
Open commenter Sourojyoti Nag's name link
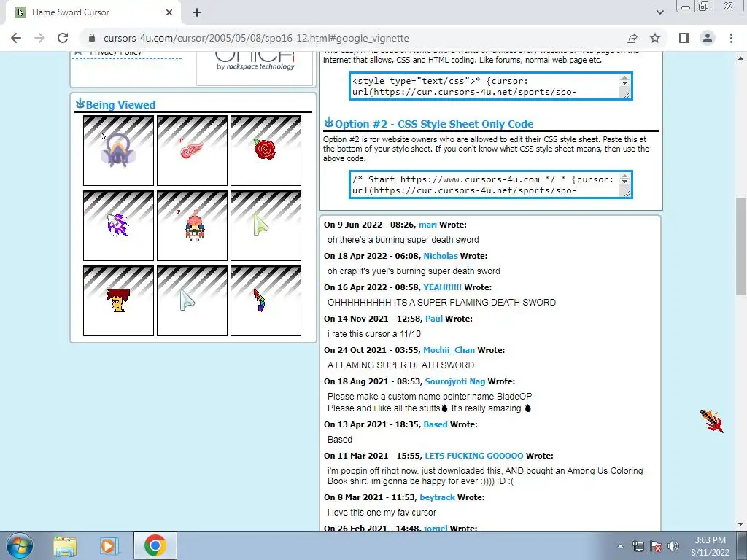(x=455, y=381)
